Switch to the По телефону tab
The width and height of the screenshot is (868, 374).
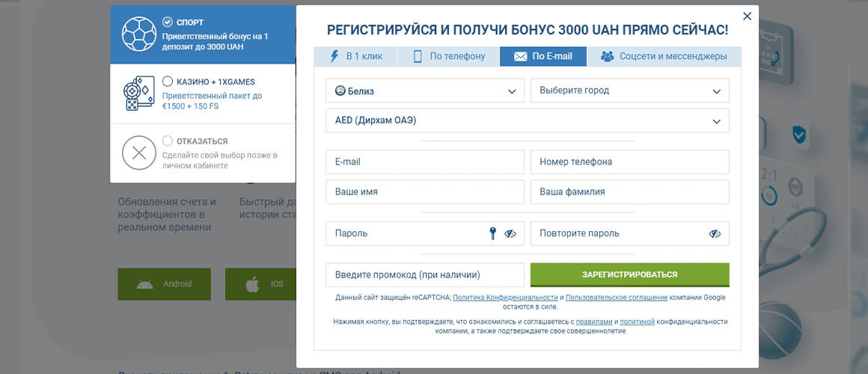449,56
